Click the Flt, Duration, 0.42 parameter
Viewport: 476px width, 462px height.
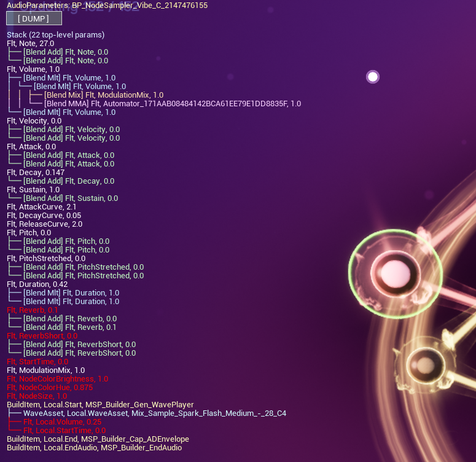pos(37,284)
